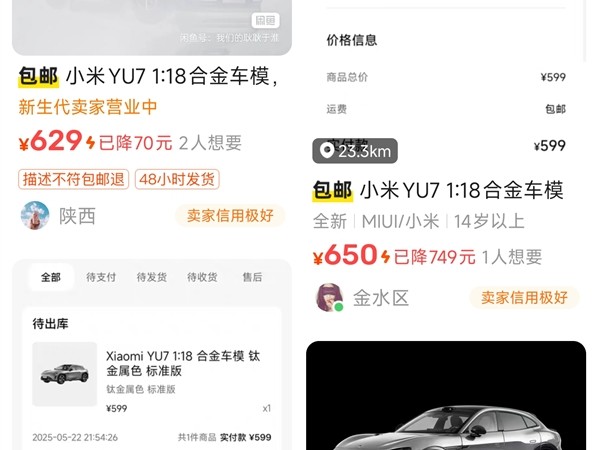Switch to the 待发货 tab

(152, 277)
